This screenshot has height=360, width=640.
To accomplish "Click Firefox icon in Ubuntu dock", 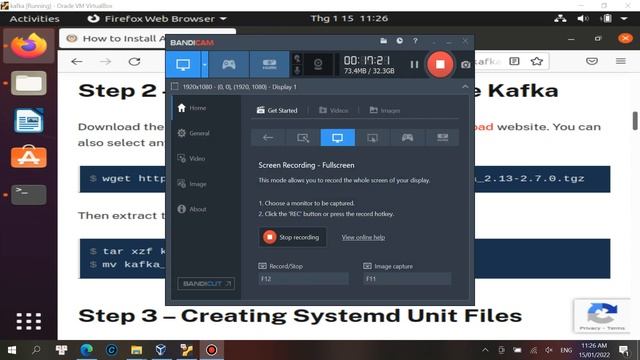I will [x=29, y=46].
